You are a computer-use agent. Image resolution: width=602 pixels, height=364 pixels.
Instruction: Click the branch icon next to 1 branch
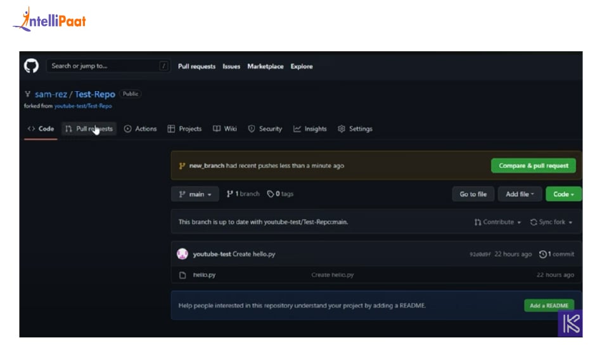point(229,194)
